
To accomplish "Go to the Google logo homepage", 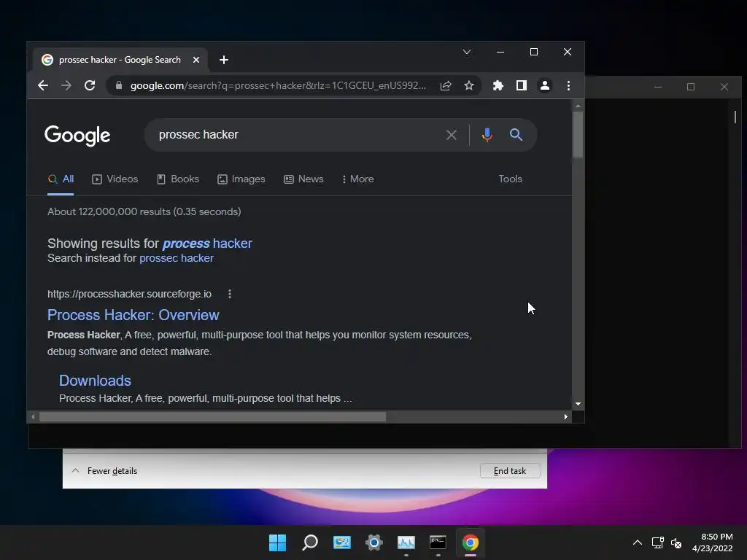I will (x=77, y=135).
